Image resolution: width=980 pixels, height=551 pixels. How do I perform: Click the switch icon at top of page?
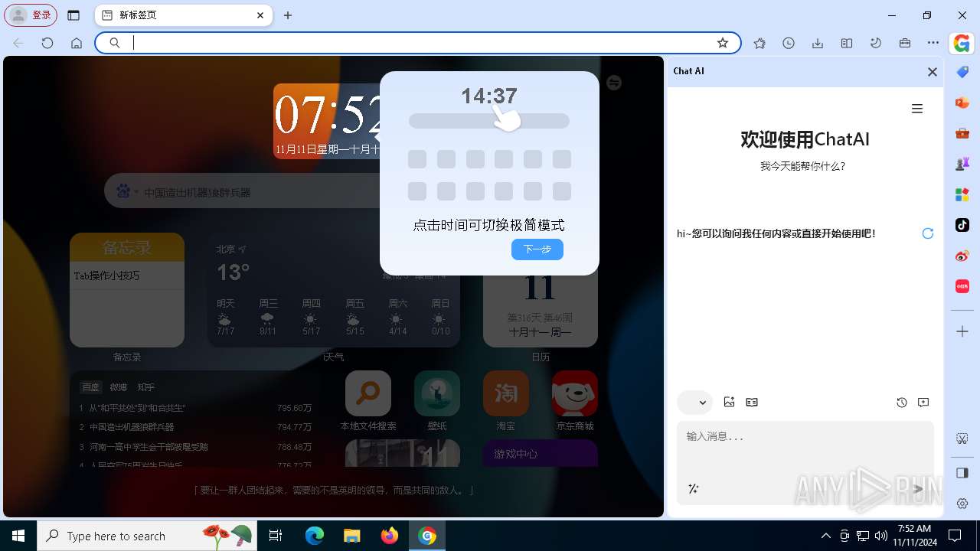[x=614, y=83]
